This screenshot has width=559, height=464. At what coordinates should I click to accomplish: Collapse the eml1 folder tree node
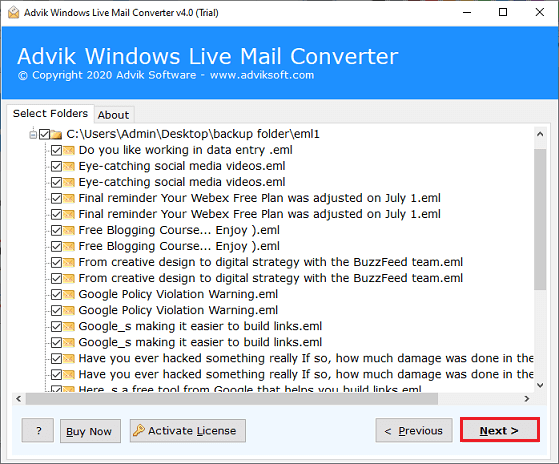coord(33,135)
